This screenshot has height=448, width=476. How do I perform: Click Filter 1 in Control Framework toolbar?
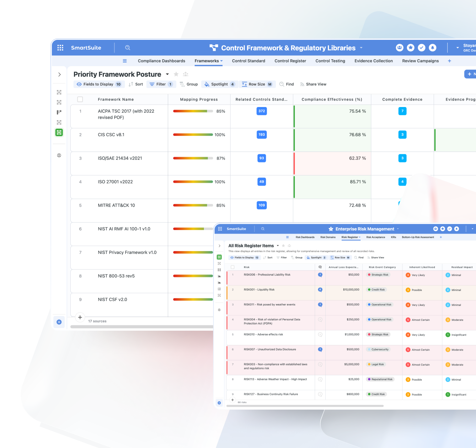(161, 84)
